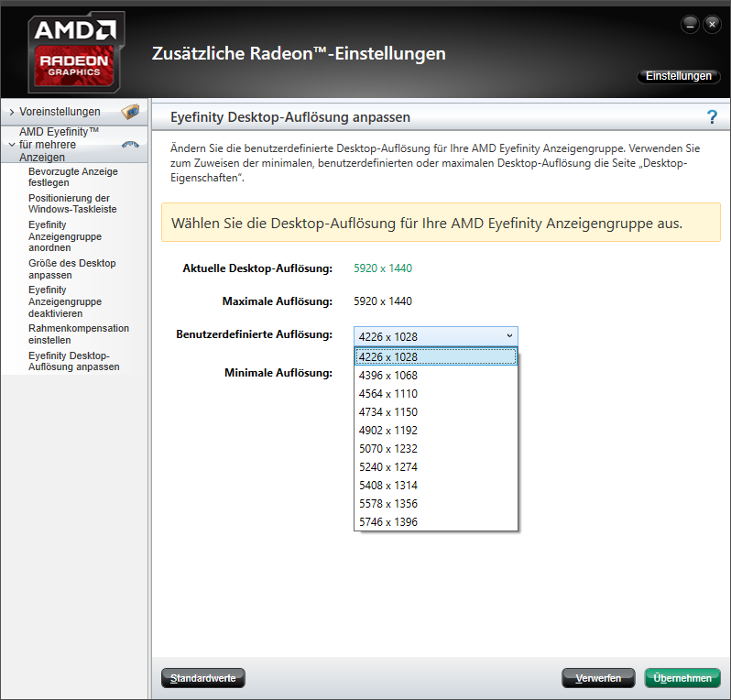
Task: Choose the 4902 x 1192 entry
Action: click(x=436, y=431)
